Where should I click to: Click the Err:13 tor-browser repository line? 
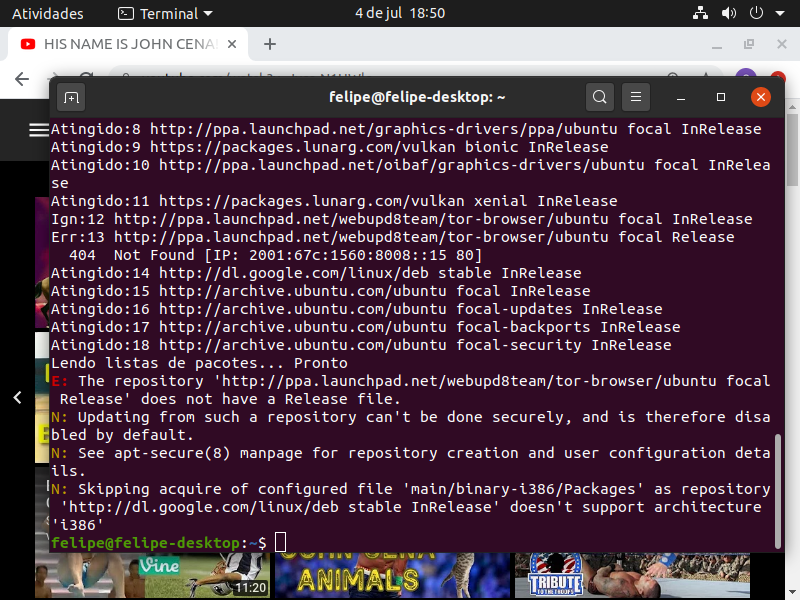tap(392, 237)
